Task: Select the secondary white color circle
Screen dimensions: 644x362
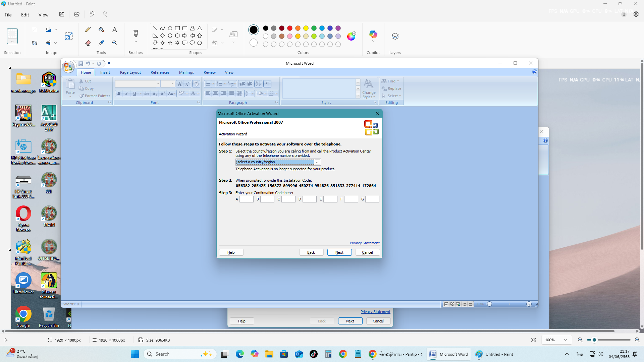Action: coord(254,43)
